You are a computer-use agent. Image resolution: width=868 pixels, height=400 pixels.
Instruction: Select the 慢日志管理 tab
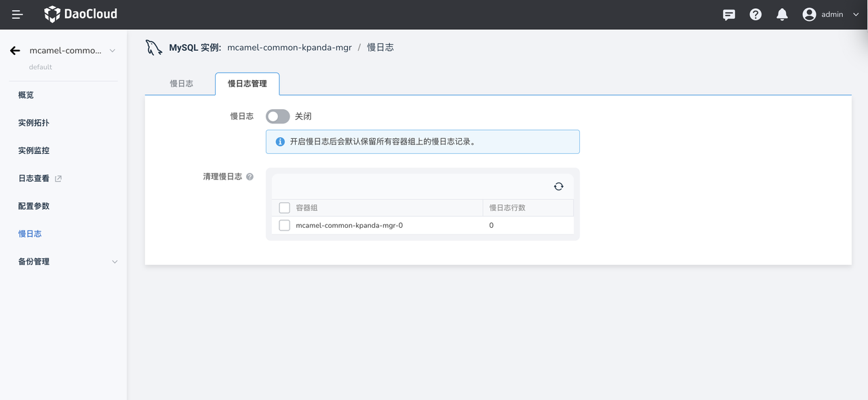(247, 83)
